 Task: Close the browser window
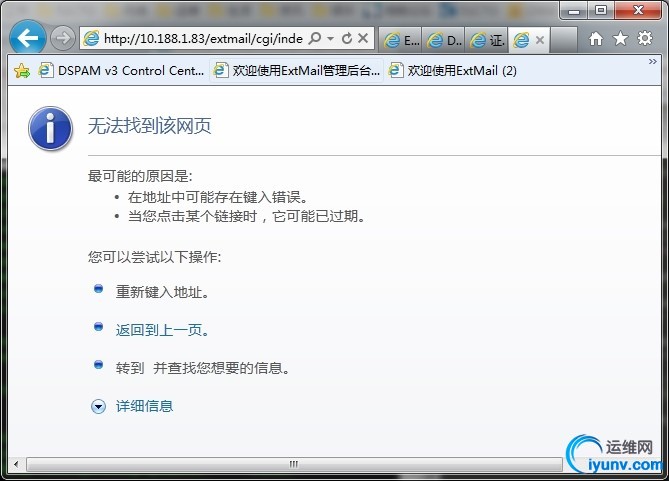tap(639, 10)
